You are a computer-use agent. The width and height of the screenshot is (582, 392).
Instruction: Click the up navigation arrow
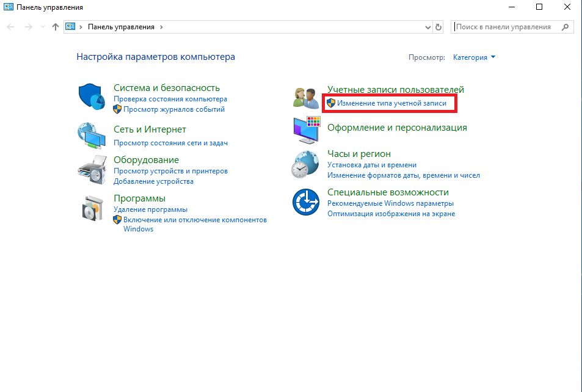pyautogui.click(x=54, y=26)
